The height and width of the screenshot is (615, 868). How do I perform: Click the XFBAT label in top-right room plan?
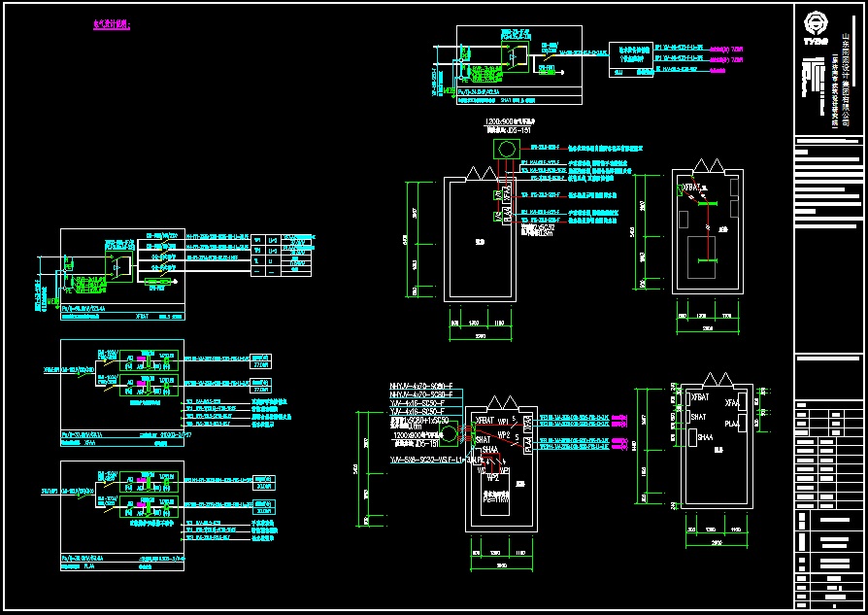point(690,187)
